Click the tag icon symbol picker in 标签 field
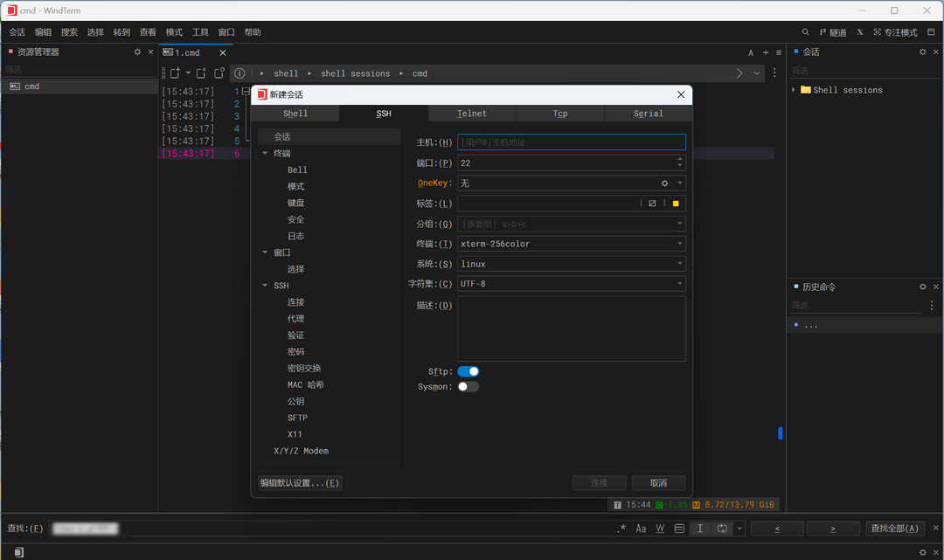This screenshot has width=944, height=560. (652, 204)
